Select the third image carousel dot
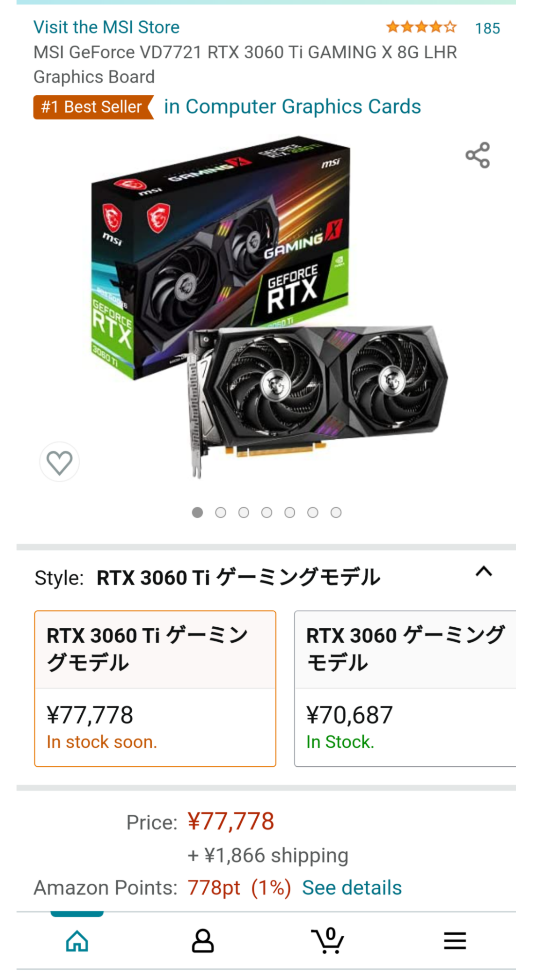Screen dimensions: 533x980 (244, 513)
